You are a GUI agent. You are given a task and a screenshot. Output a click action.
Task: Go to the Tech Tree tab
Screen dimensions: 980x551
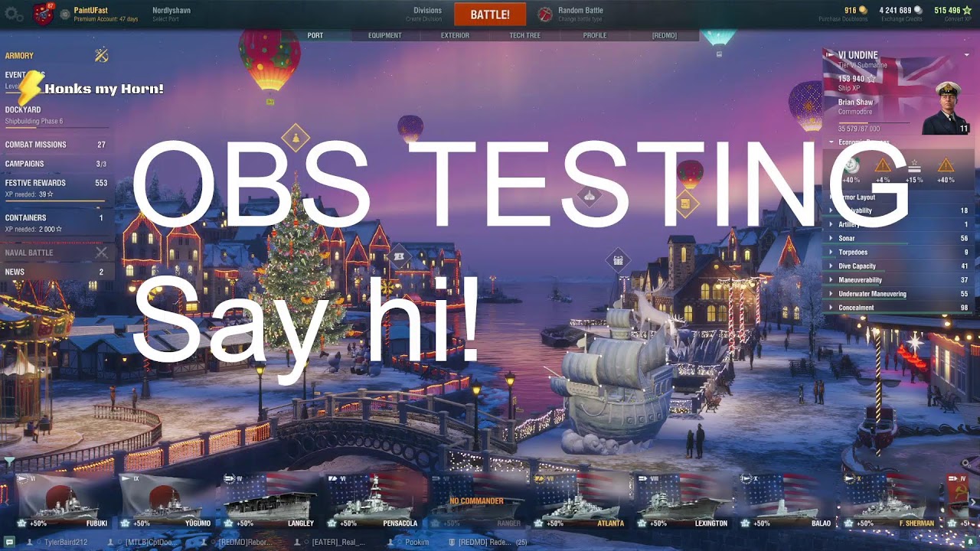[x=524, y=35]
